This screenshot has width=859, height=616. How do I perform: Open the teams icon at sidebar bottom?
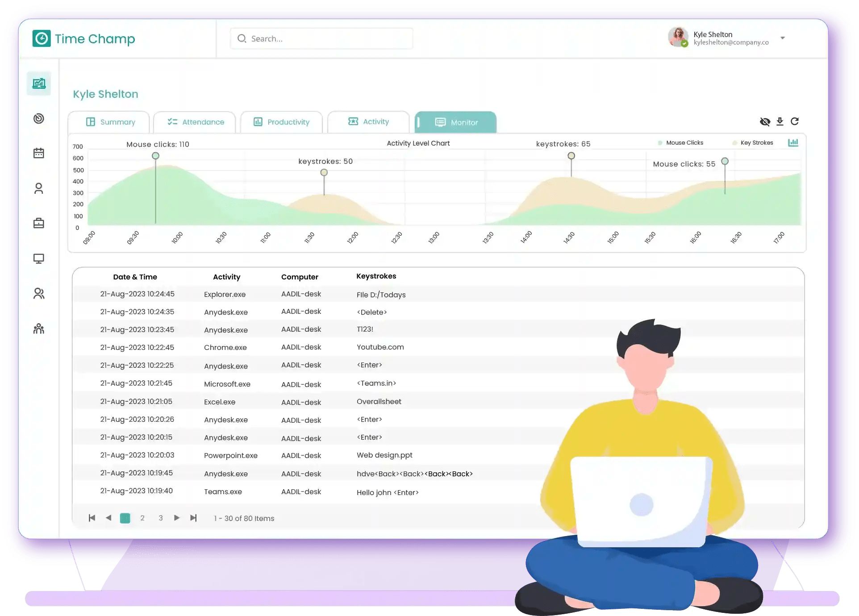point(39,329)
